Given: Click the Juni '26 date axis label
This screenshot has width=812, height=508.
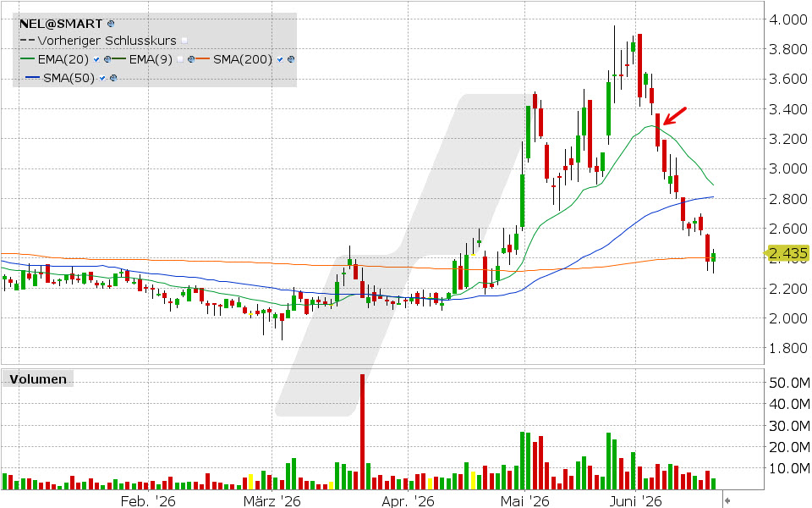Looking at the screenshot, I should 635,500.
